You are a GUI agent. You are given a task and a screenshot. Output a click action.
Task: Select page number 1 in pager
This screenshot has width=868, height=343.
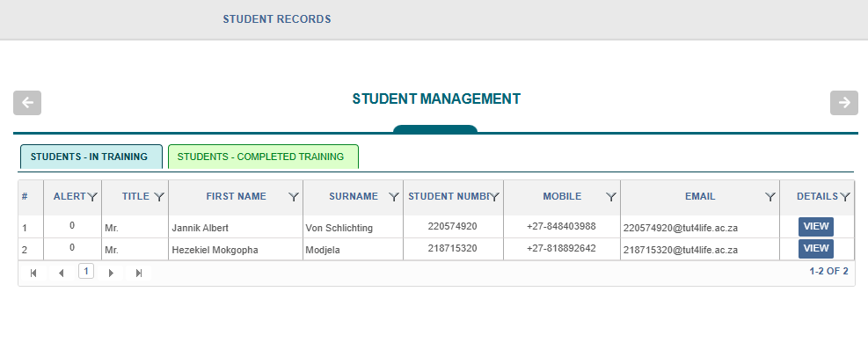coord(86,271)
